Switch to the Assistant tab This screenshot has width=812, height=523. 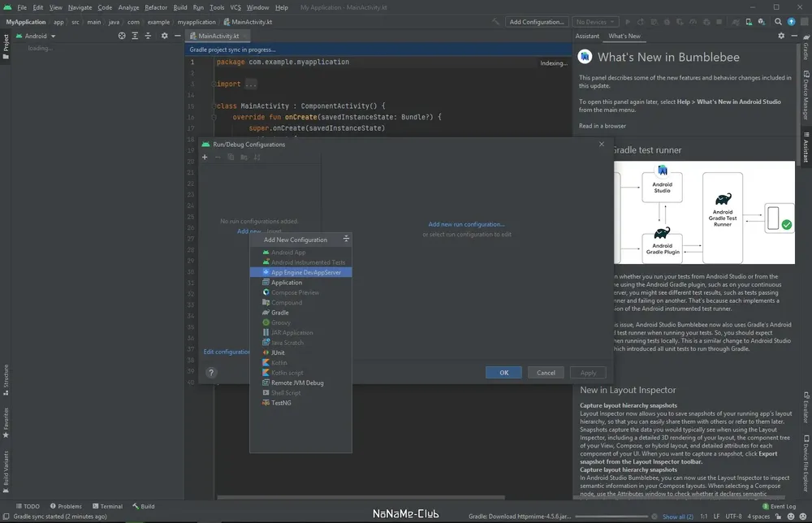pos(587,36)
